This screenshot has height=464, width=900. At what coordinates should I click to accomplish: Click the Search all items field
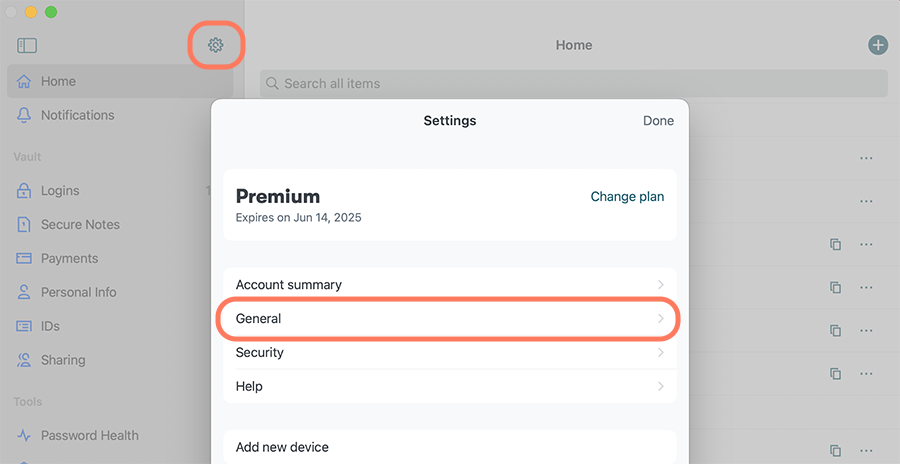tap(574, 84)
